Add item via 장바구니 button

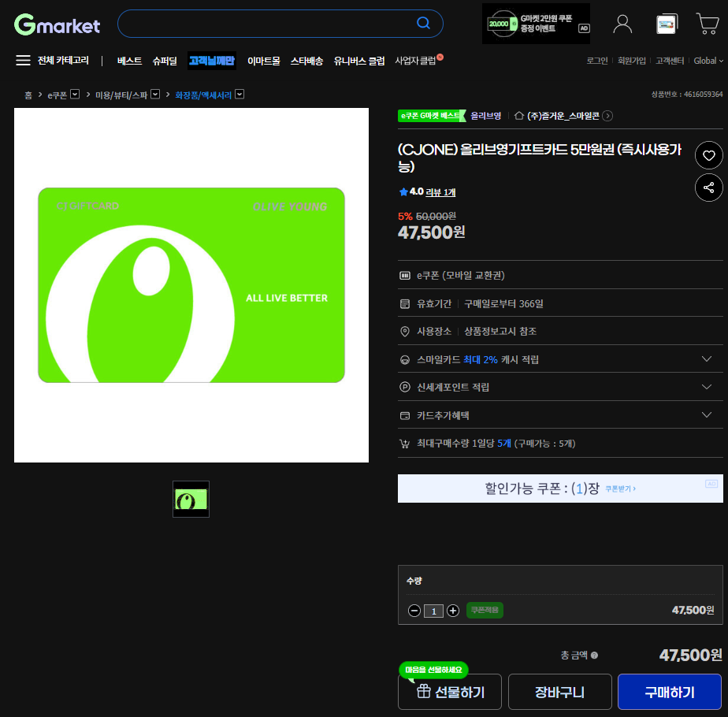click(x=559, y=692)
